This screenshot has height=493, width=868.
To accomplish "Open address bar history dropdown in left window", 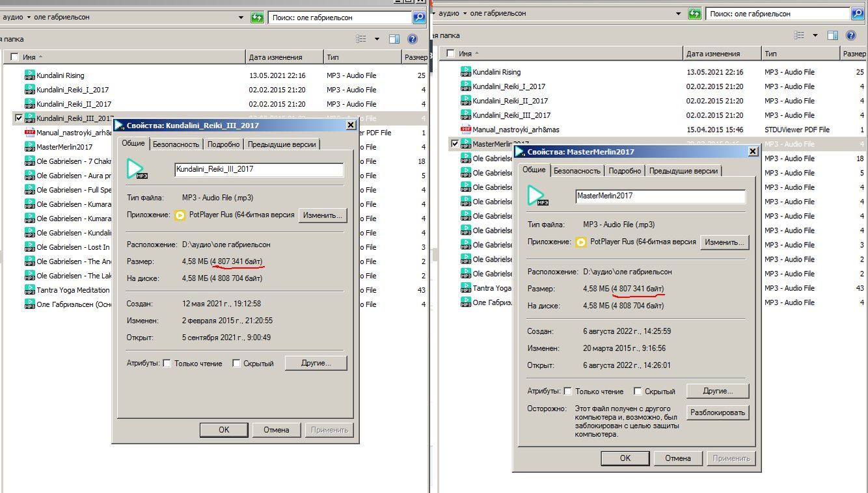I will point(241,18).
